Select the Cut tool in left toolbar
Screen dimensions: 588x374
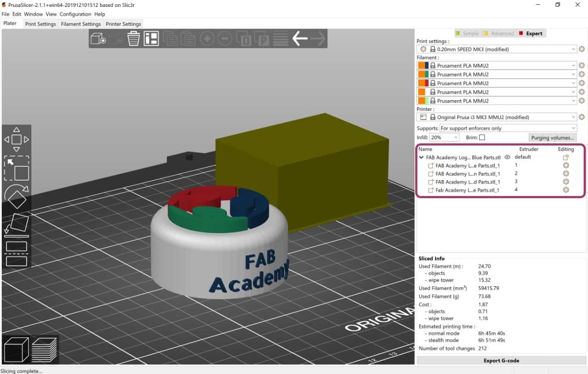pyautogui.click(x=17, y=253)
